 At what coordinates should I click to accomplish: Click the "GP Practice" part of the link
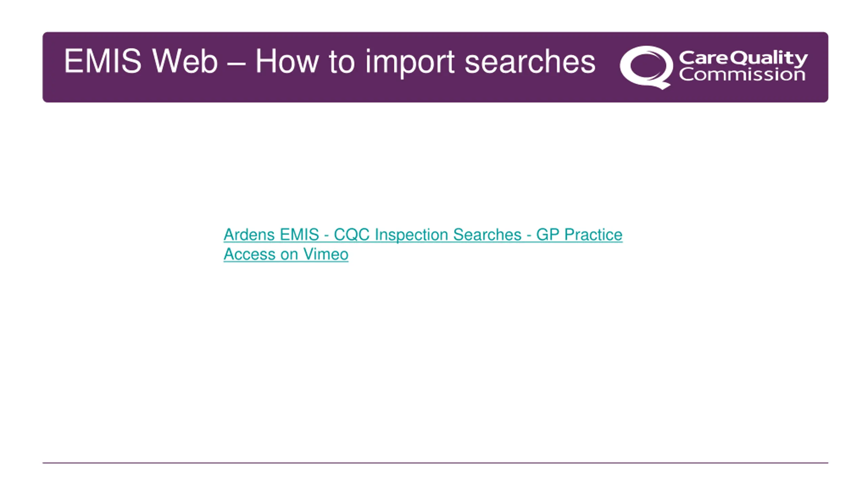point(579,235)
